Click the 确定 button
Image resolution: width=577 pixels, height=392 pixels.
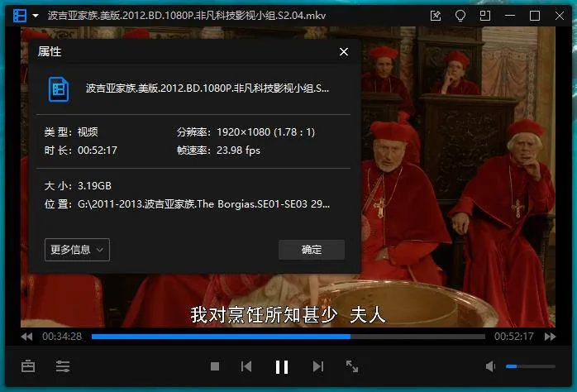click(x=312, y=250)
